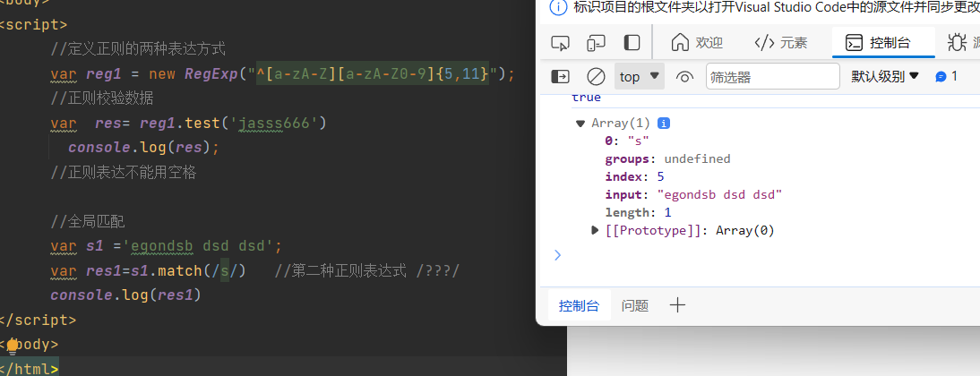Click the input: "egondsb dsd dsd" property
980x376 pixels.
click(693, 195)
